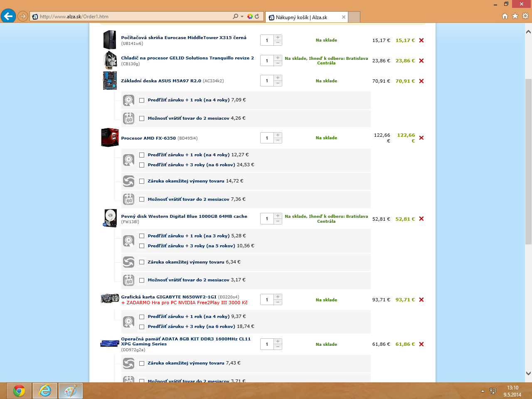Check processor instant exchange warranty 14,72 €
The height and width of the screenshot is (399, 532).
[142, 181]
